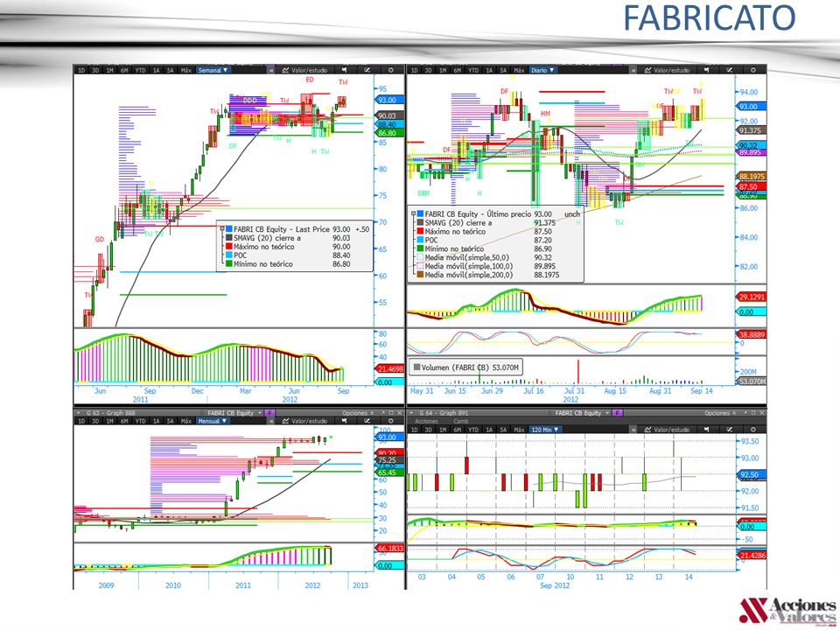840x630 pixels.
Task: Click 21.4698 indicator value on weekly chart
Action: pos(388,368)
